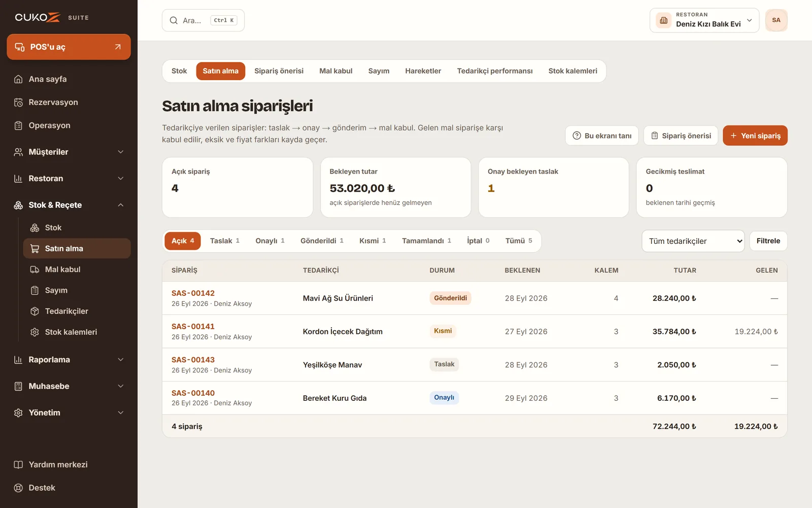812x508 pixels.
Task: Click the Destek lifebuoy icon
Action: point(18,488)
